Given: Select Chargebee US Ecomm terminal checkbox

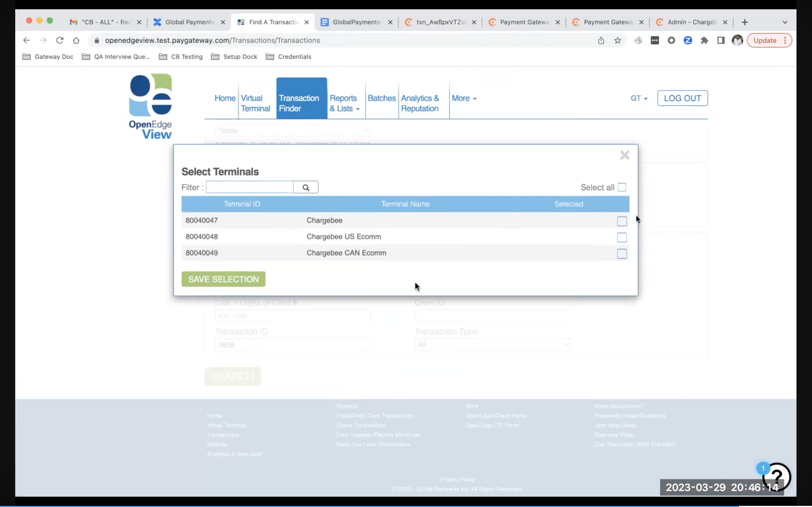Looking at the screenshot, I should coord(622,237).
